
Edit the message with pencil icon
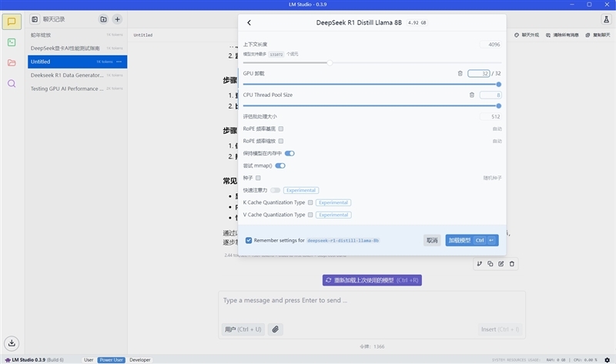click(501, 264)
